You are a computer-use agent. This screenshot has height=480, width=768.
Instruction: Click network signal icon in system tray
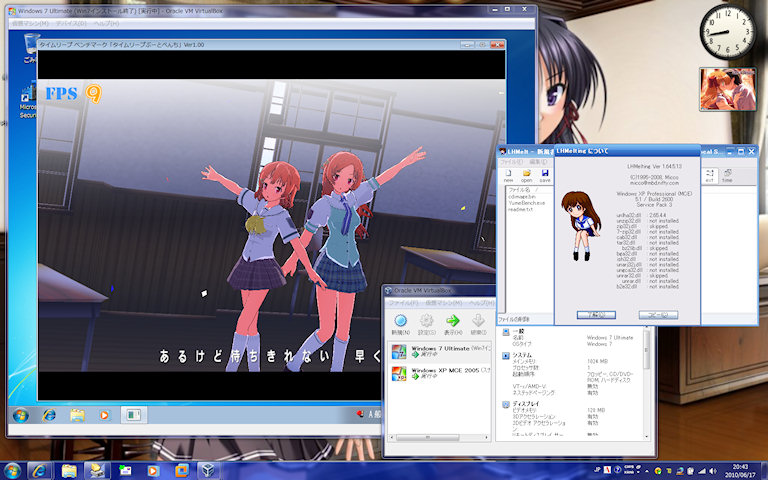point(702,471)
